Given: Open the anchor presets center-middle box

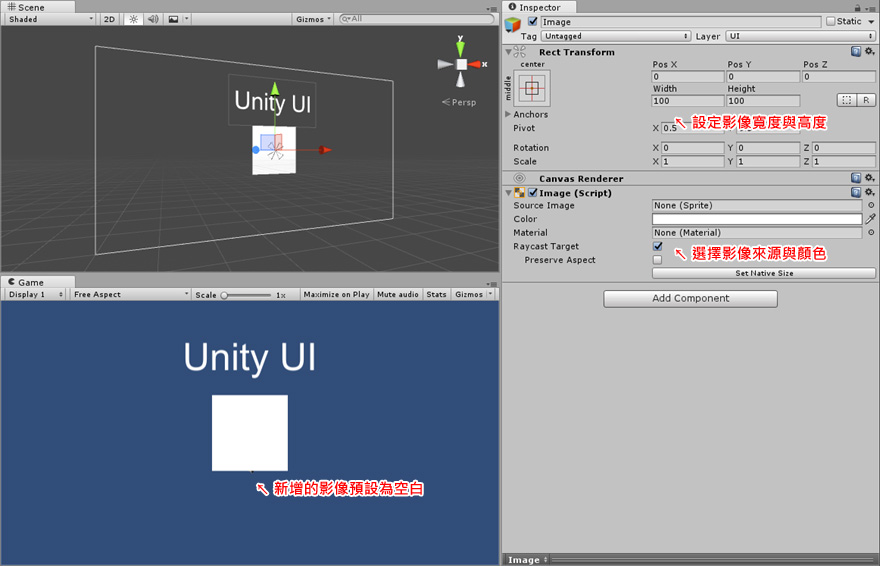Looking at the screenshot, I should [x=532, y=88].
